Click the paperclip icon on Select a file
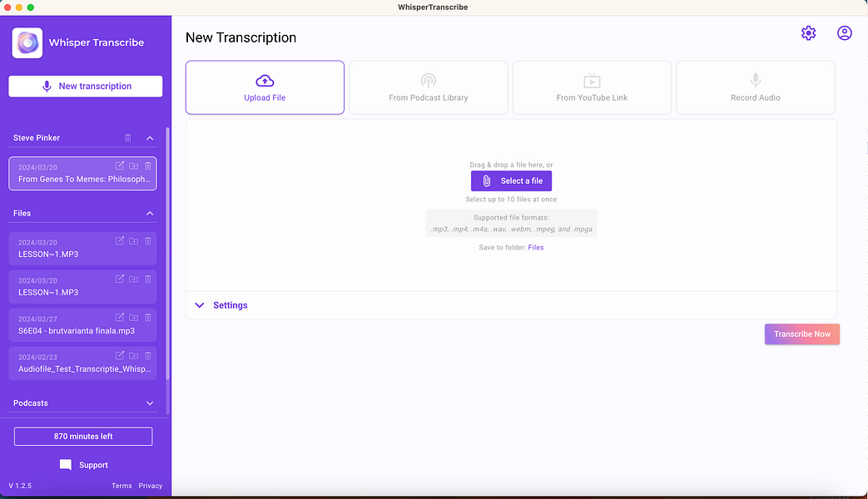This screenshot has width=868, height=499. (x=485, y=180)
